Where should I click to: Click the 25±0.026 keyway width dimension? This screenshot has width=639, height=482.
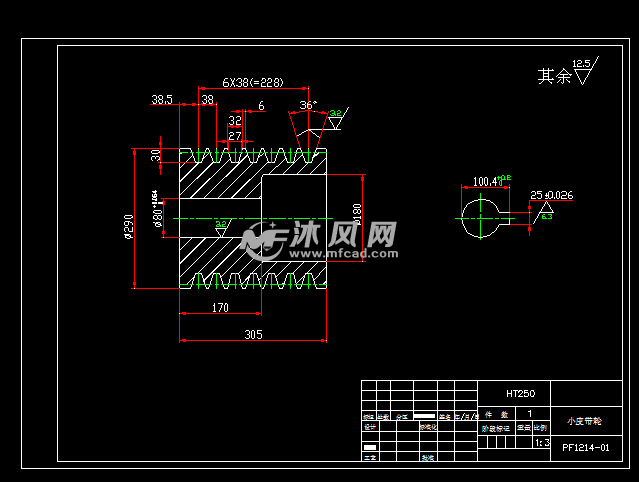(x=552, y=194)
